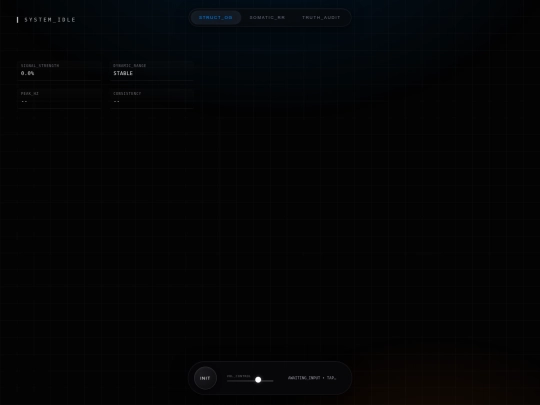Click the CONSISTENCY metric card
The image size is (540, 405).
pos(152,99)
